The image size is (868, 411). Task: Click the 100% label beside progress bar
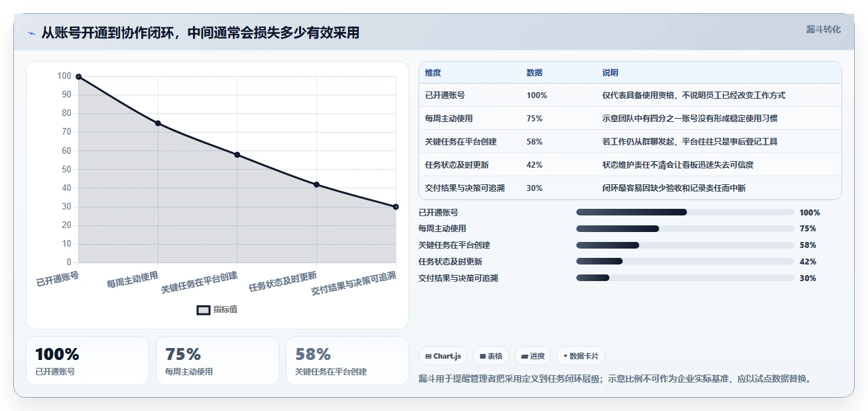[x=810, y=213]
